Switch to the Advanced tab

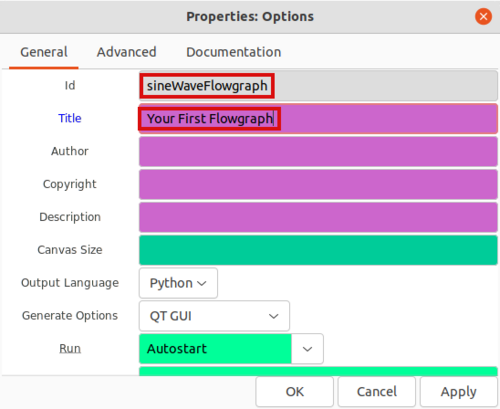126,52
